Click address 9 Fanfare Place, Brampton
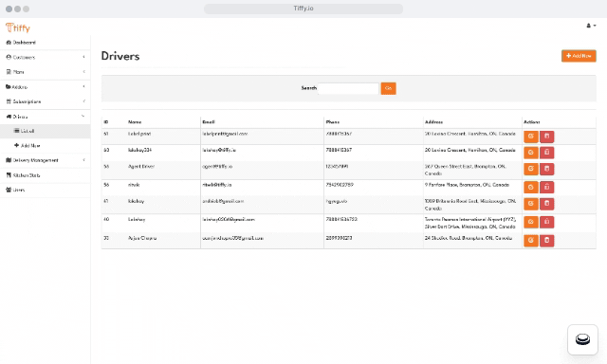Image resolution: width=607 pixels, height=364 pixels. click(467, 185)
